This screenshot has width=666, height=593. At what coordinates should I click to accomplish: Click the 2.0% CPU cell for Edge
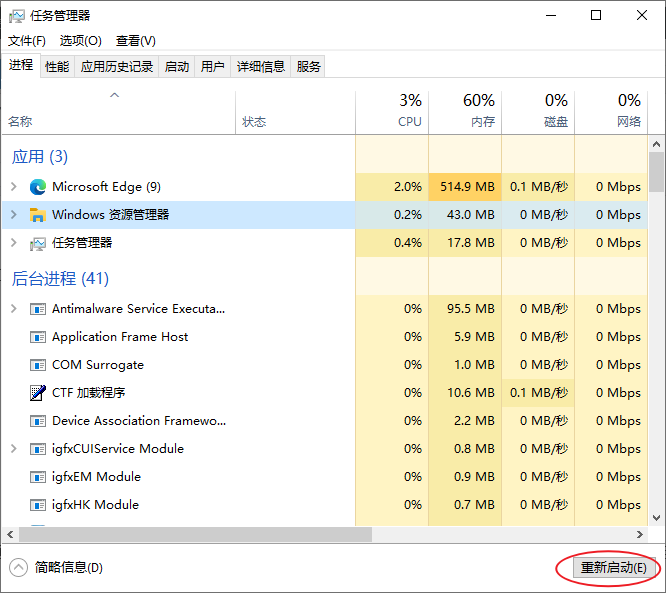coord(392,187)
